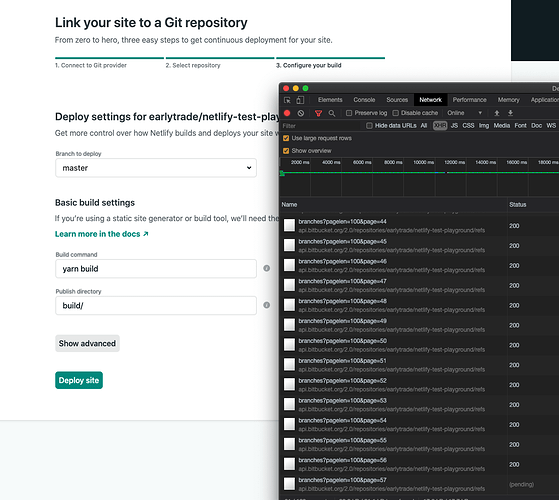Click the 4000 ms mark on overview timeline

[331, 162]
